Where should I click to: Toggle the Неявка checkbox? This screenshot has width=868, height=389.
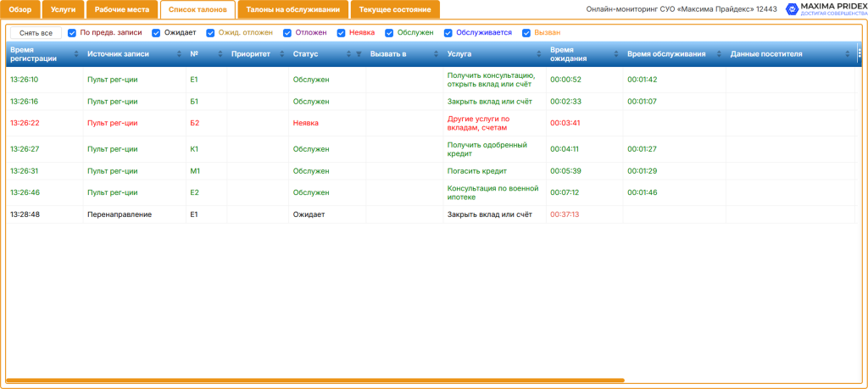click(341, 33)
